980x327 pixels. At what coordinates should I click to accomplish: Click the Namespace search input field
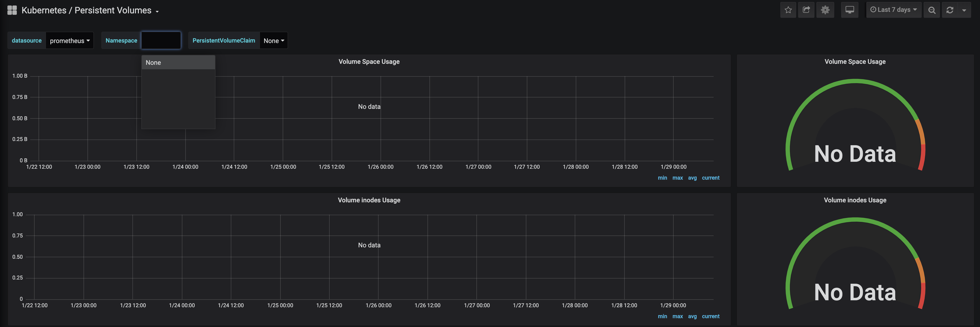[x=161, y=40]
